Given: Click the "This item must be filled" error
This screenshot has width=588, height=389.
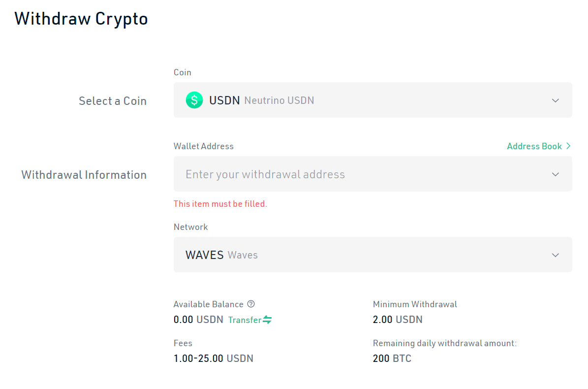Looking at the screenshot, I should pos(220,204).
